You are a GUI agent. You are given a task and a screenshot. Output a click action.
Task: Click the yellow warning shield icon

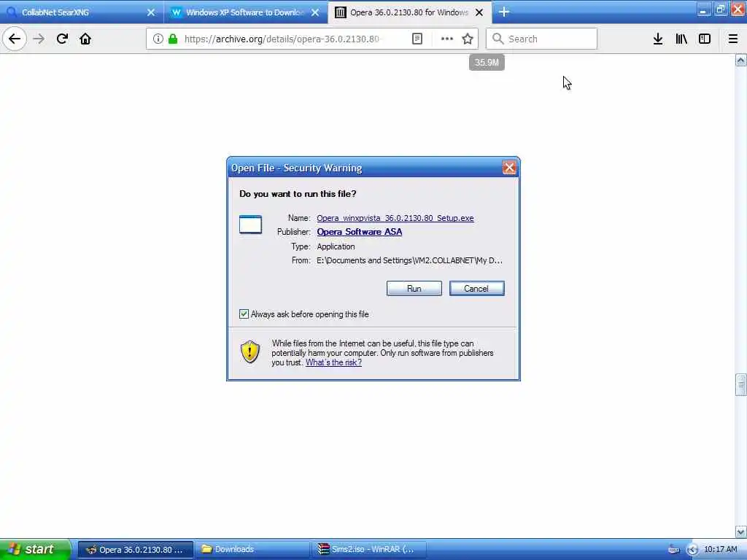[250, 352]
